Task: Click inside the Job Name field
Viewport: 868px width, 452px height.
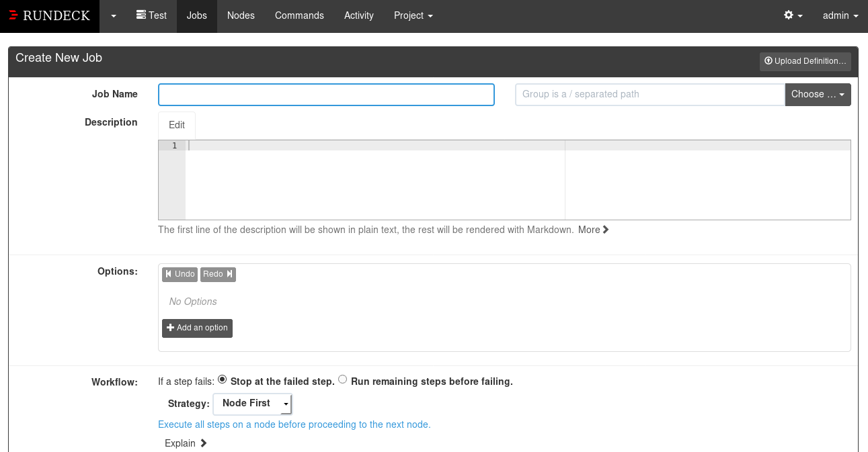Action: 326,94
